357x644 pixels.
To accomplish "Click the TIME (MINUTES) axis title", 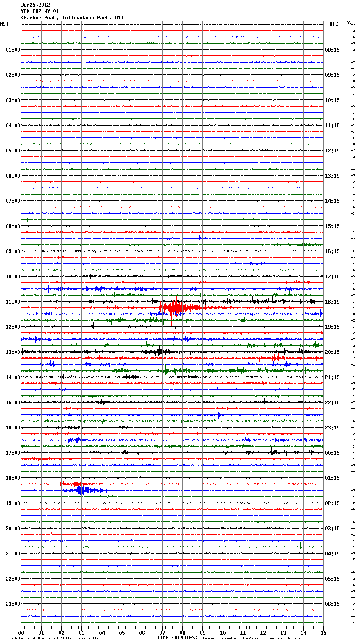I will [x=177, y=638].
